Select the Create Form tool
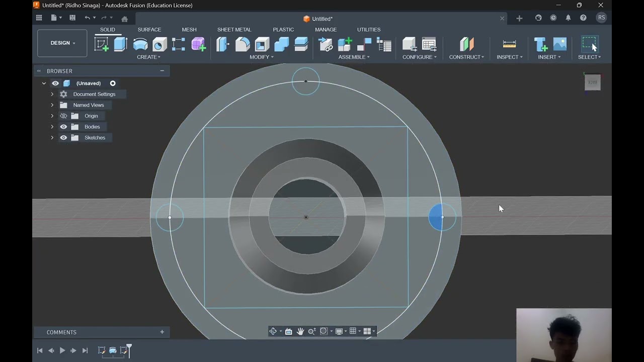 [198, 44]
